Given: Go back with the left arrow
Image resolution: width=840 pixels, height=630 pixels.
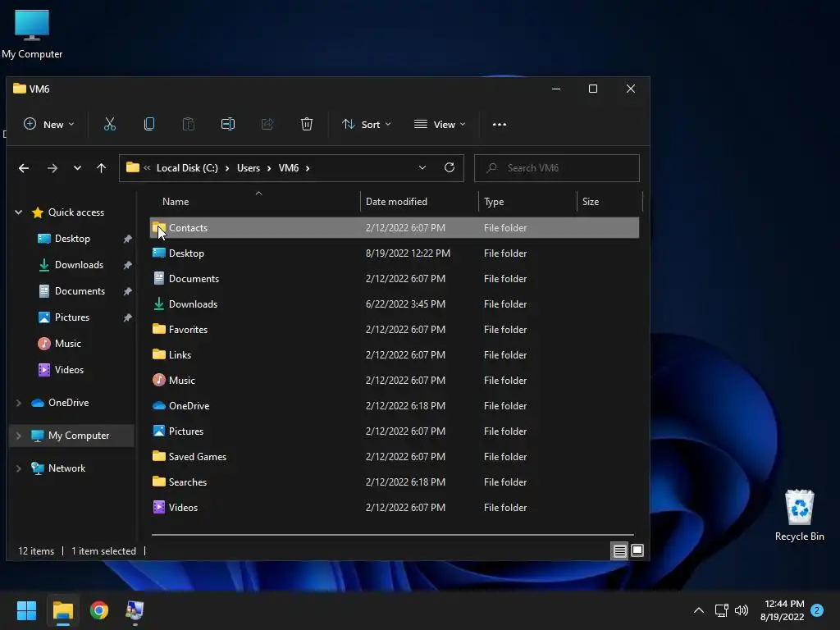Looking at the screenshot, I should click(x=24, y=168).
